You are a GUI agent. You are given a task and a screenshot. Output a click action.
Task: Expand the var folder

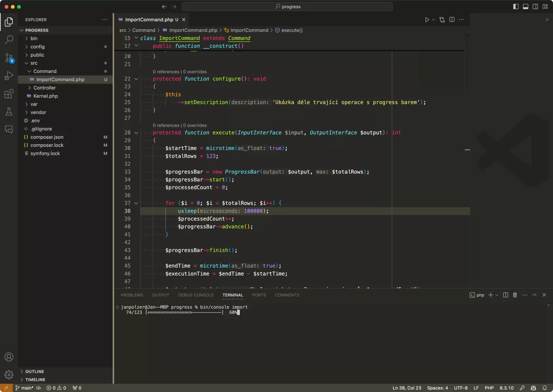tap(65, 104)
